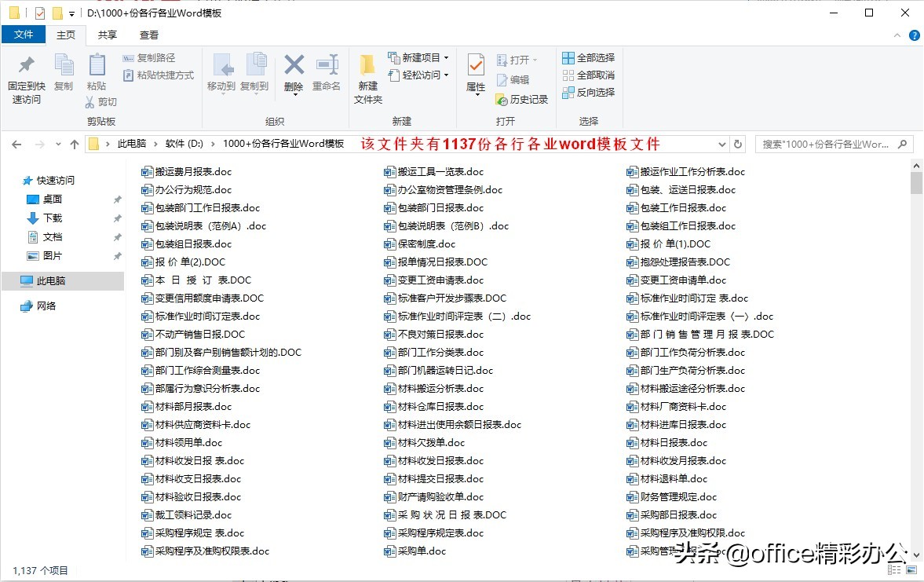Click the Copy icon in ribbon

pyautogui.click(x=64, y=65)
